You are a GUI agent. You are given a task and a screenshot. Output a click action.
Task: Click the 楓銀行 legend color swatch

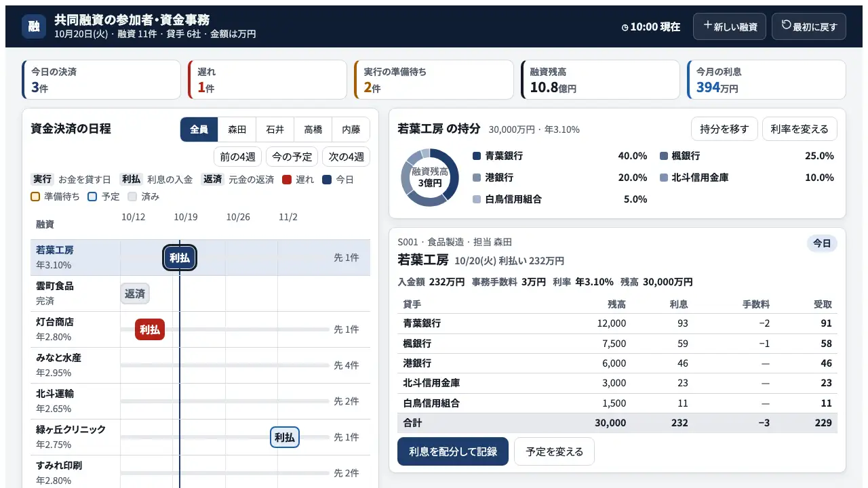pos(664,156)
